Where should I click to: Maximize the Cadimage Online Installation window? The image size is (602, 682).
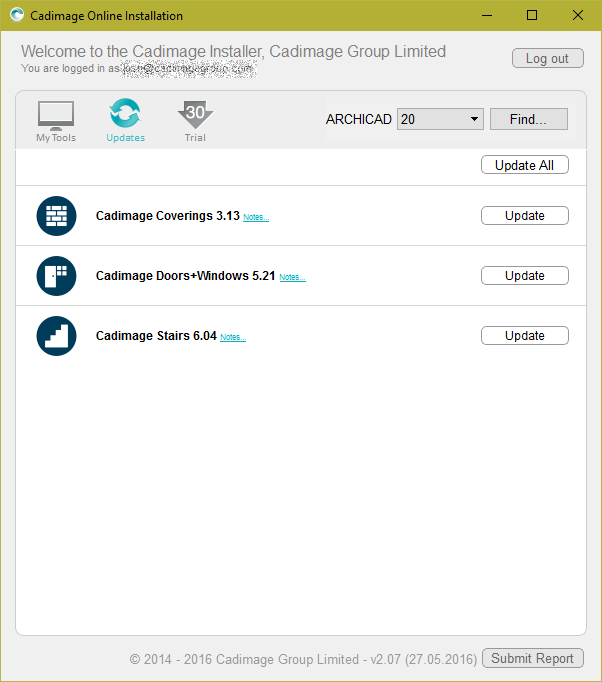(532, 15)
